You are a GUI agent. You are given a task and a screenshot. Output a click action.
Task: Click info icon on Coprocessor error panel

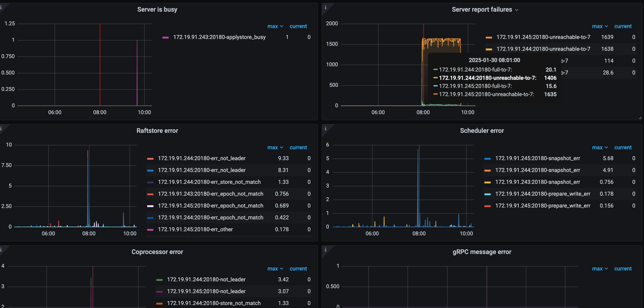1,250
